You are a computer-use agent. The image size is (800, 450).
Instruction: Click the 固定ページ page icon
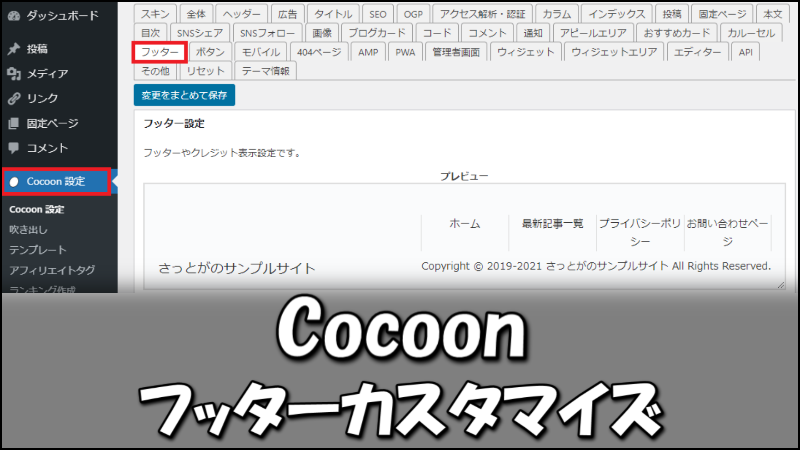point(13,123)
